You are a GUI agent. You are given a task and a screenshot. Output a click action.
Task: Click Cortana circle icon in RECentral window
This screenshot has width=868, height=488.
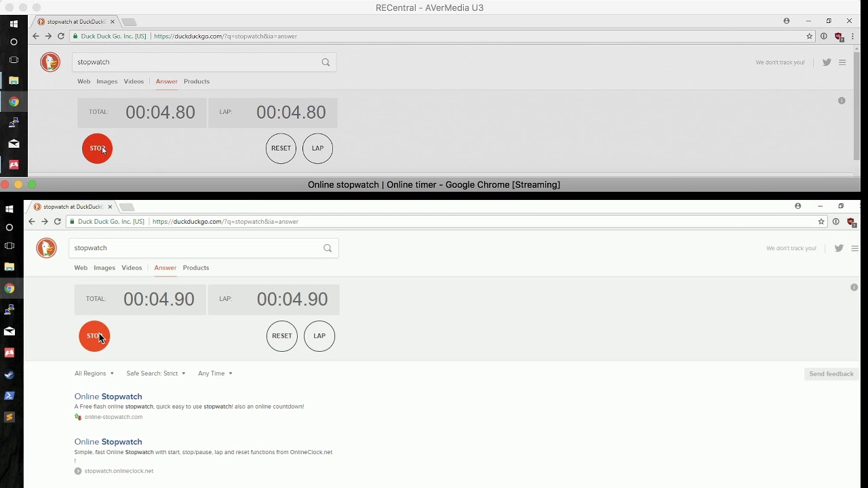[14, 42]
